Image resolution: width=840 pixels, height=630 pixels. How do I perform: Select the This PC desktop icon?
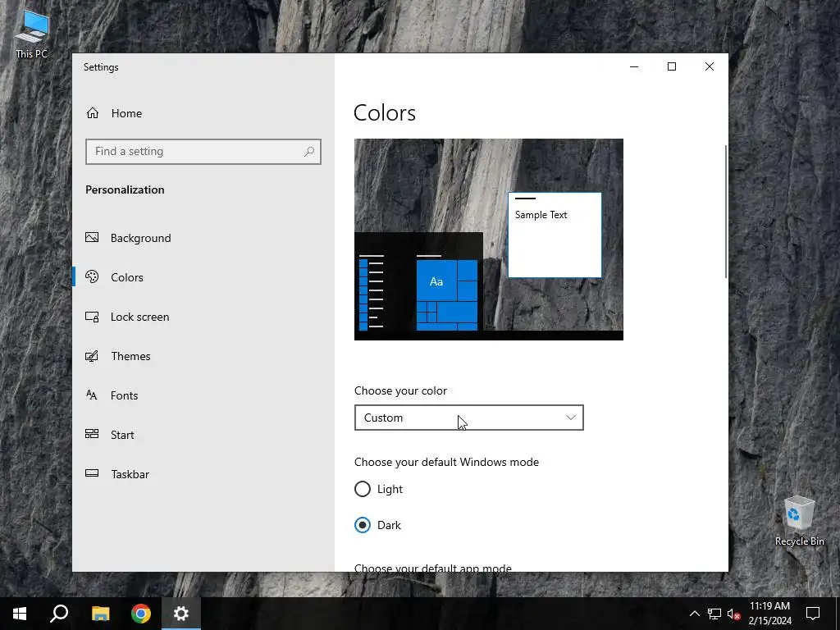[x=32, y=34]
